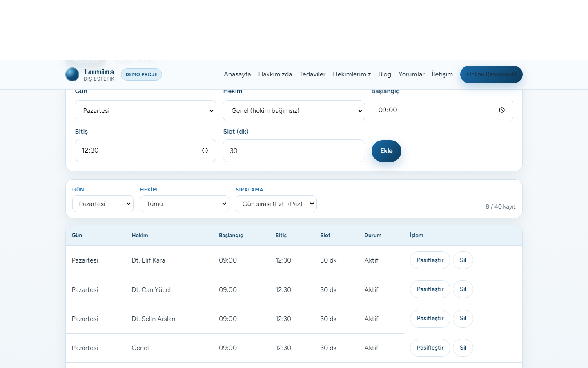Viewport: 588px width, 368px height.
Task: Click the 8 / 40 kayıt record count
Action: [x=501, y=206]
